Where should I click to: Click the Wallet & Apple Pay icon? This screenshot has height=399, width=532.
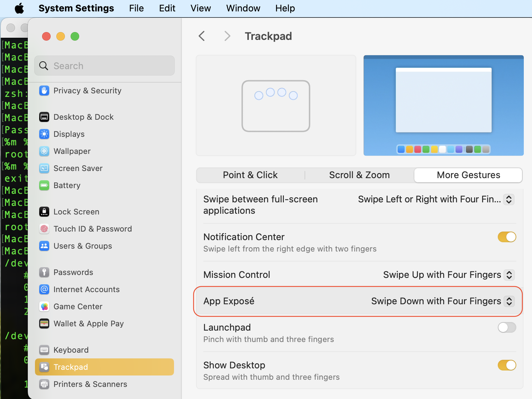point(44,323)
